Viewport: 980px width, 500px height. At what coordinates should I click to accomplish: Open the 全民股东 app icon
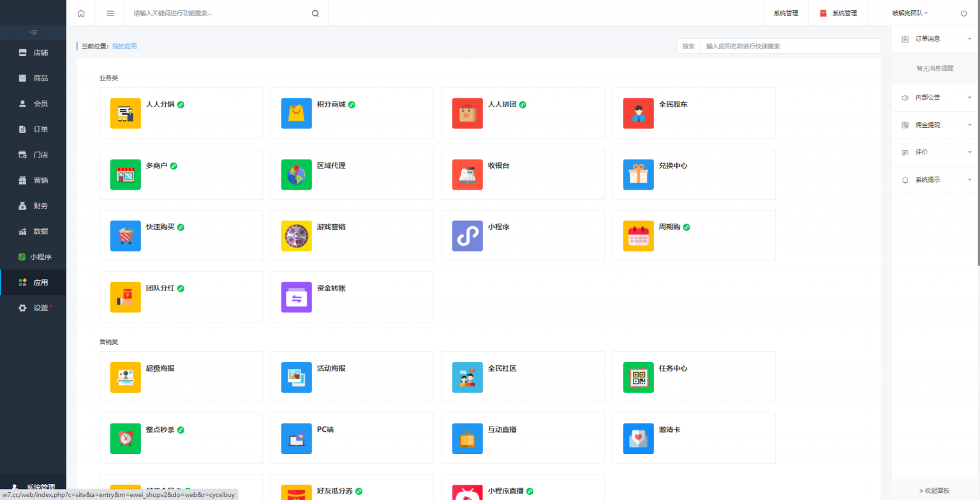pos(639,113)
